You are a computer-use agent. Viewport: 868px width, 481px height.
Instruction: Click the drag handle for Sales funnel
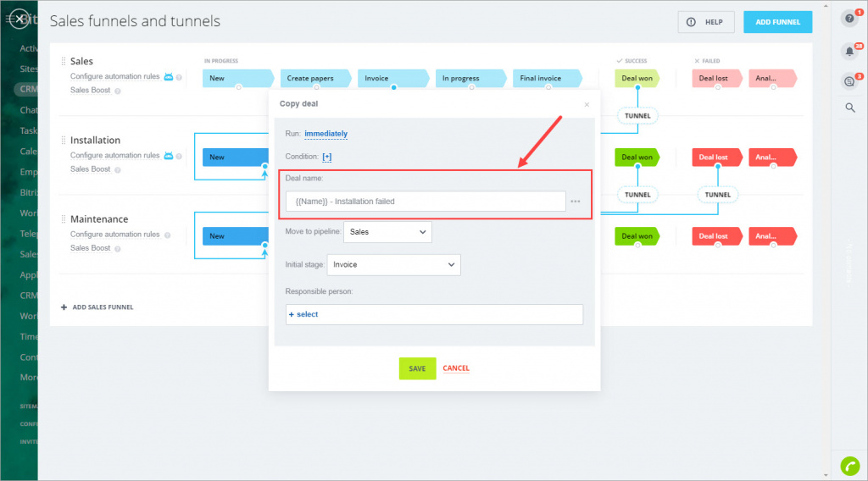coord(63,61)
